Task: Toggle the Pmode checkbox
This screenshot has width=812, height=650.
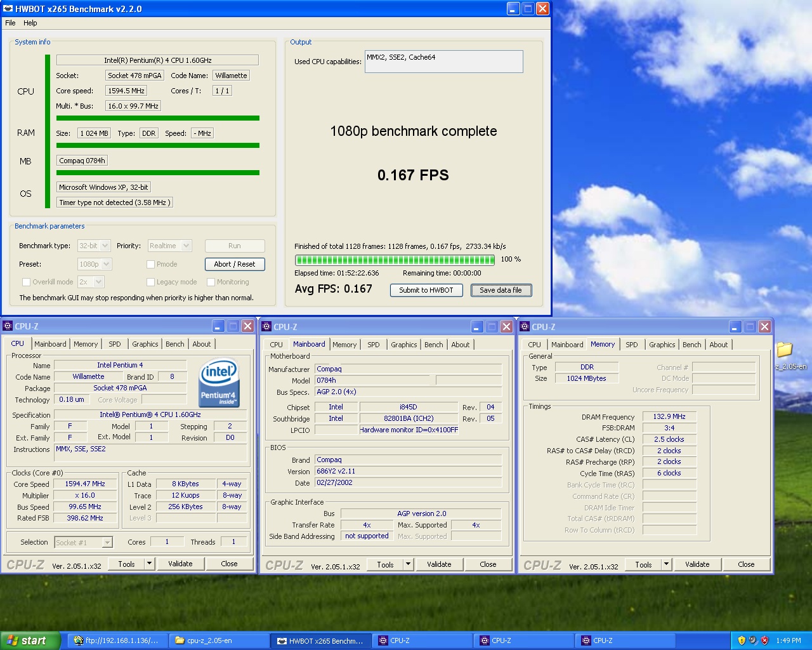Action: [151, 264]
